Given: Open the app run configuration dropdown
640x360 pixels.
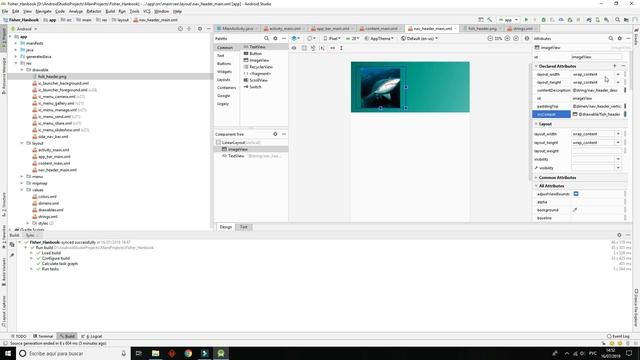Looking at the screenshot, I should tap(509, 20).
